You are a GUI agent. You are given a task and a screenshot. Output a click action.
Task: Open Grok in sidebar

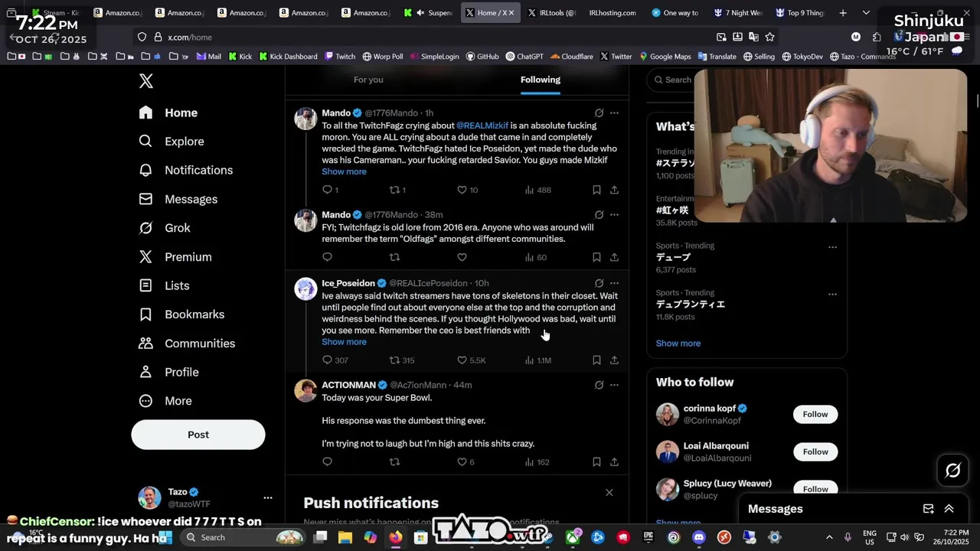(x=165, y=228)
